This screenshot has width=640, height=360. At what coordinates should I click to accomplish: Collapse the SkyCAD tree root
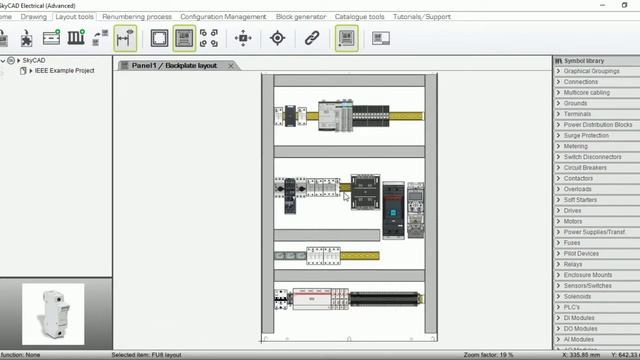[3, 61]
